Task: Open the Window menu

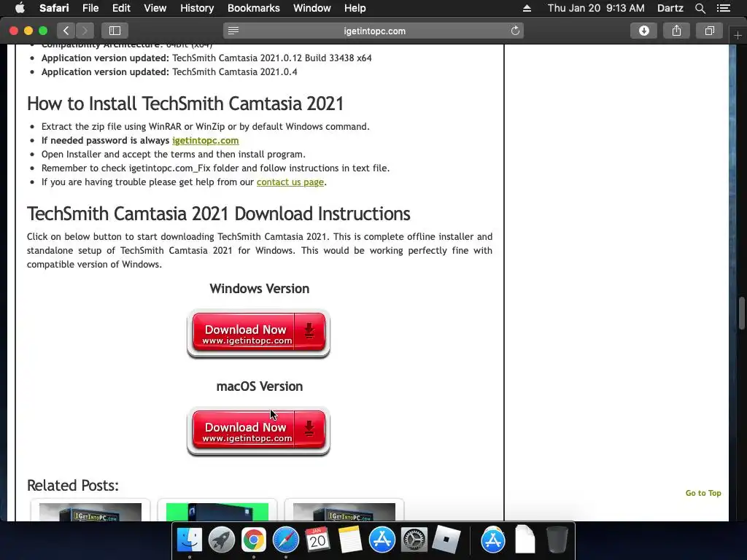Action: (x=311, y=8)
